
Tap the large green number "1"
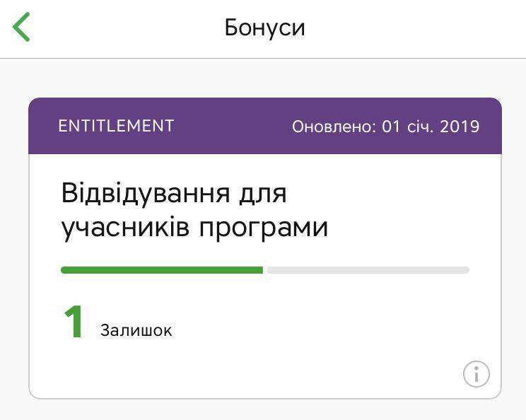coord(74,323)
